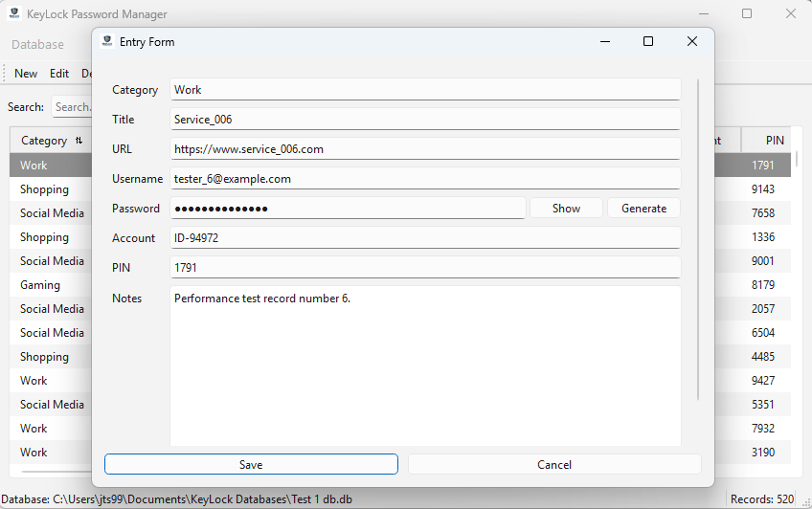This screenshot has width=812, height=509.
Task: Click into the Notes text area
Action: pos(425,366)
